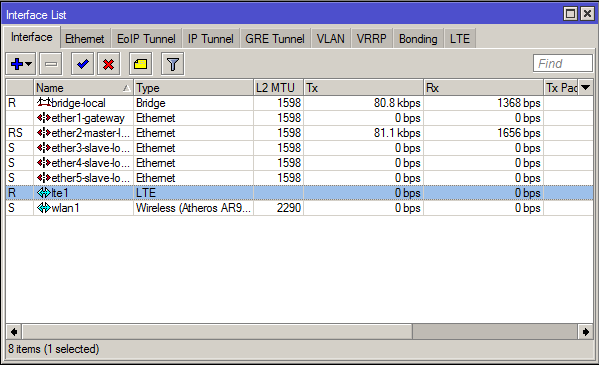Select the lte1 name cell
The width and height of the screenshot is (599, 365).
[x=60, y=193]
